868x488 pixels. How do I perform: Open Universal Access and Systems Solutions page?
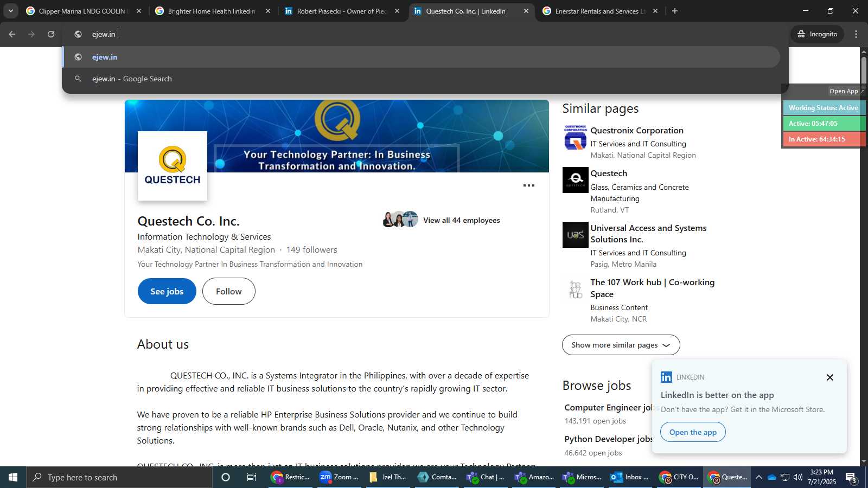(648, 234)
